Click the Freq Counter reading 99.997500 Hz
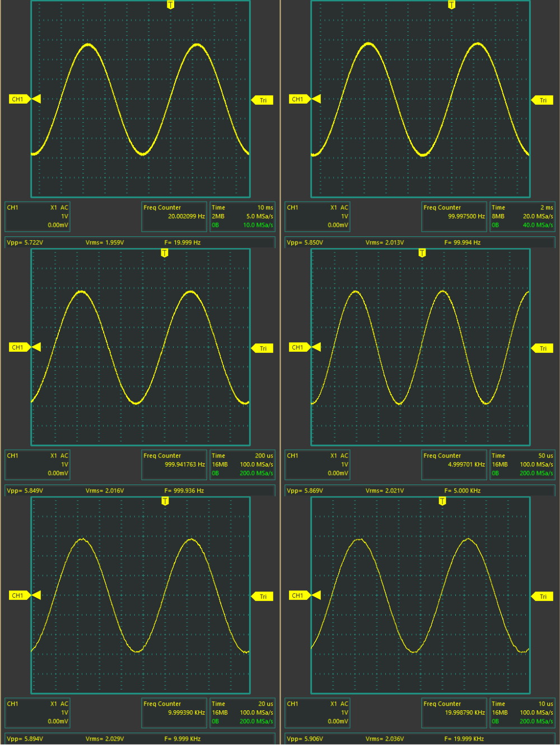Screen dimensions: 560x745 454,216
